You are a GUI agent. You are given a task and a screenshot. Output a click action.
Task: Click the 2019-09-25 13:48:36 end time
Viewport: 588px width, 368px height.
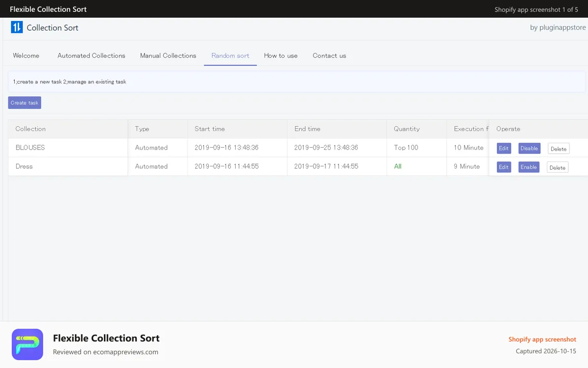pos(326,148)
